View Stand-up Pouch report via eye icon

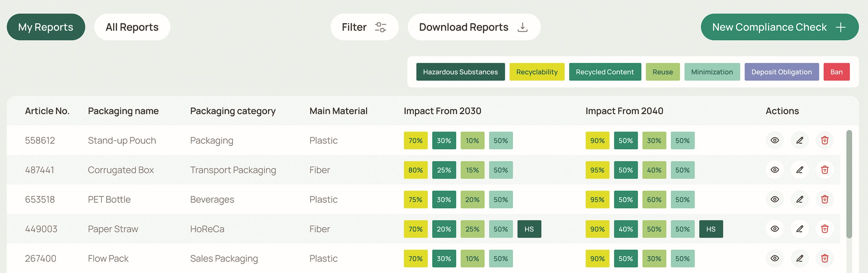775,140
